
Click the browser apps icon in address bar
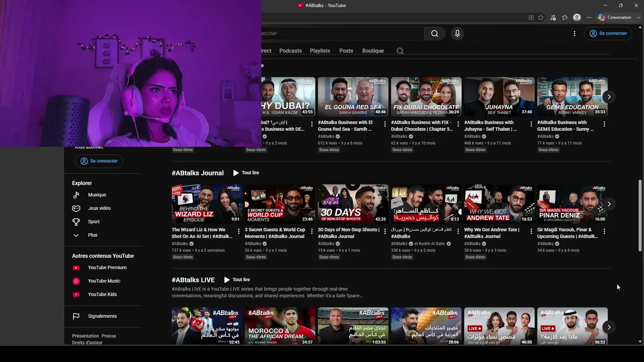(531, 18)
